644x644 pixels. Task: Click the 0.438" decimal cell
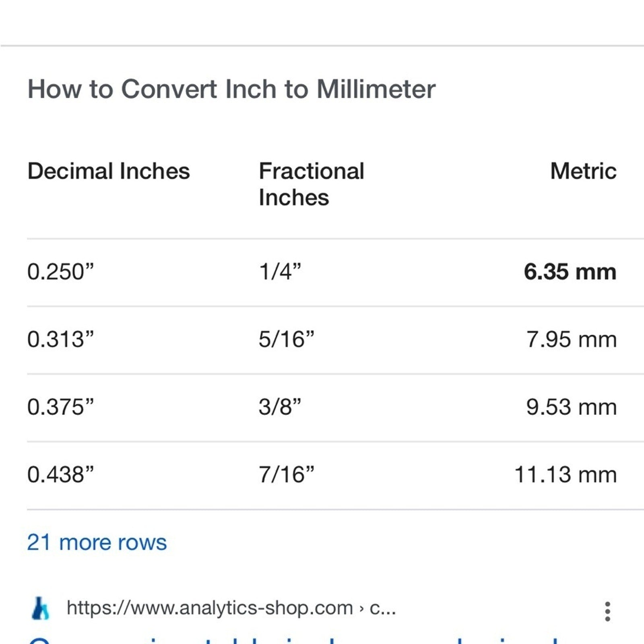(x=60, y=475)
